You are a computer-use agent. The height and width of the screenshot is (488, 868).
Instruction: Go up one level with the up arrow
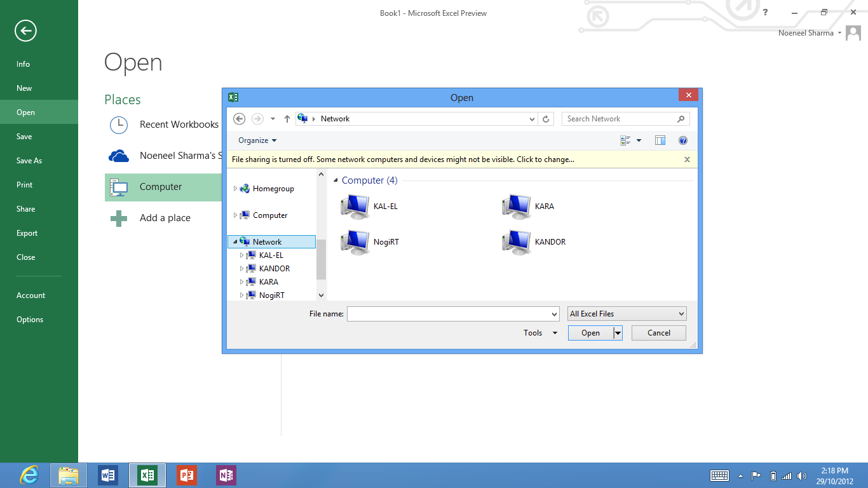click(x=287, y=119)
